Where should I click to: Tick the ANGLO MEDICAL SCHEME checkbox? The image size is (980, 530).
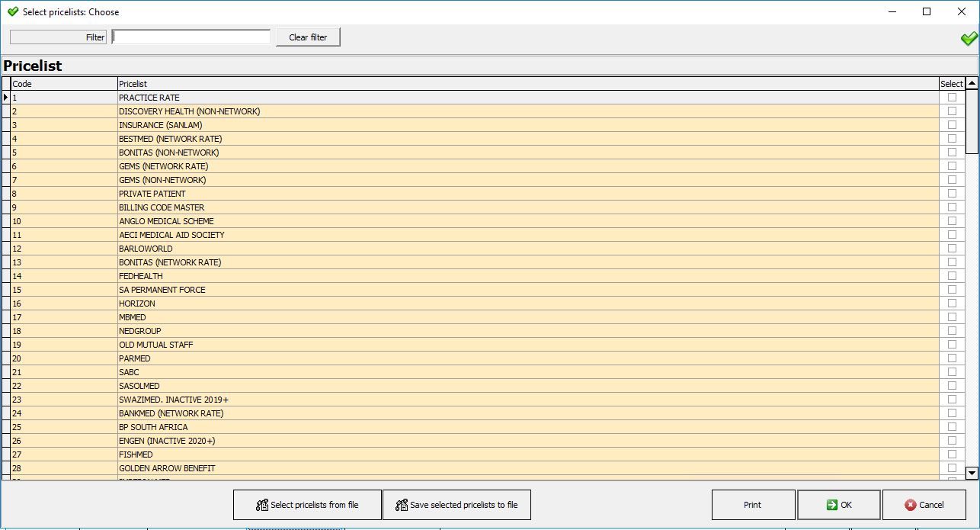(x=952, y=221)
